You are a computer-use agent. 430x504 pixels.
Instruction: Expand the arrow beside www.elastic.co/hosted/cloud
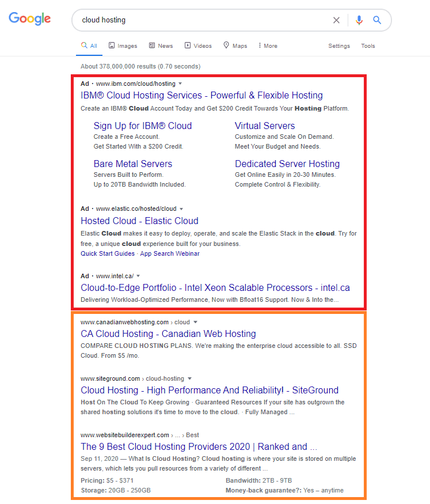point(181,209)
